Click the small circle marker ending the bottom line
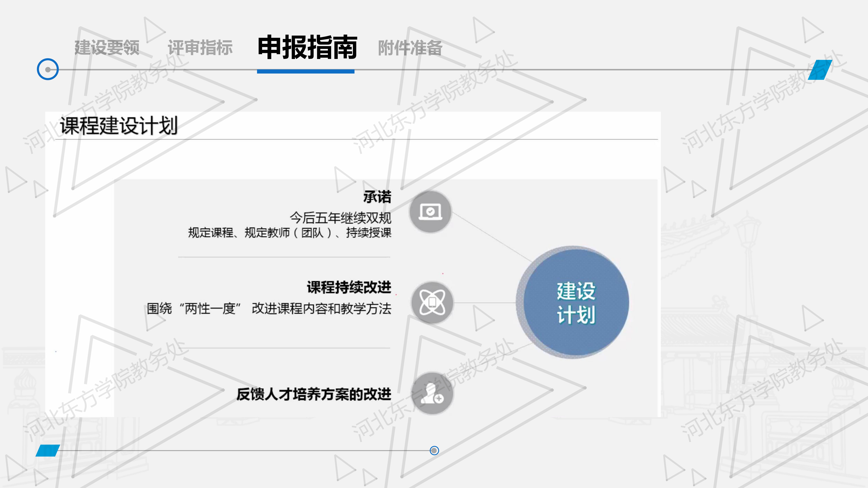Screen dimensions: 868x488 point(434,451)
